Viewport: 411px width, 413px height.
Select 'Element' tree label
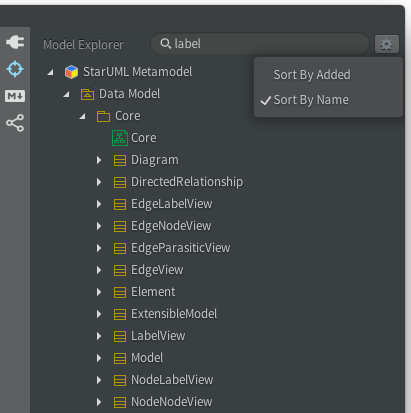[x=153, y=292]
